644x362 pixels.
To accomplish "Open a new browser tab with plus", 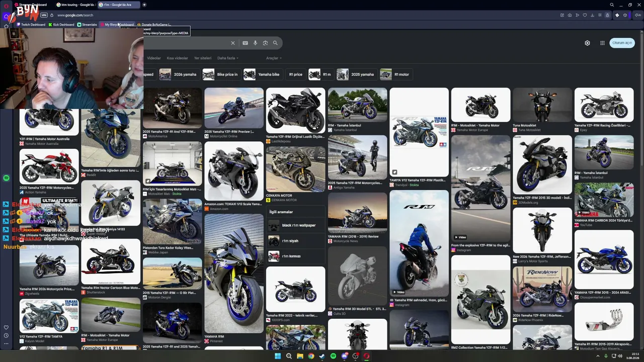I will pyautogui.click(x=144, y=5).
